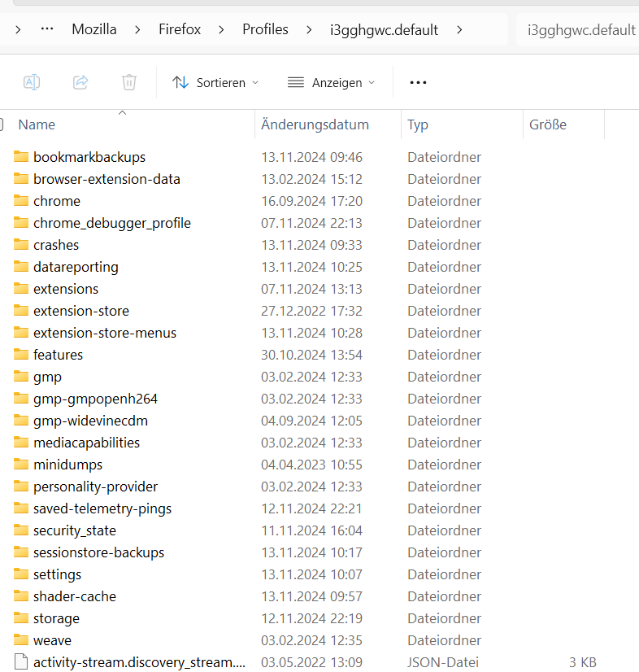
Task: Click date 30.10.2024 13:54 of features
Action: [x=312, y=355]
